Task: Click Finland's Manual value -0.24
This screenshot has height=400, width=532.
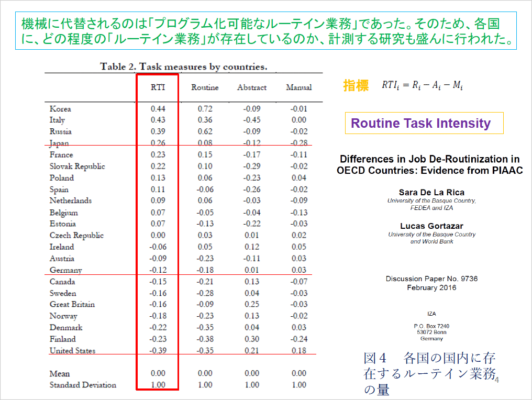Action: 299,339
